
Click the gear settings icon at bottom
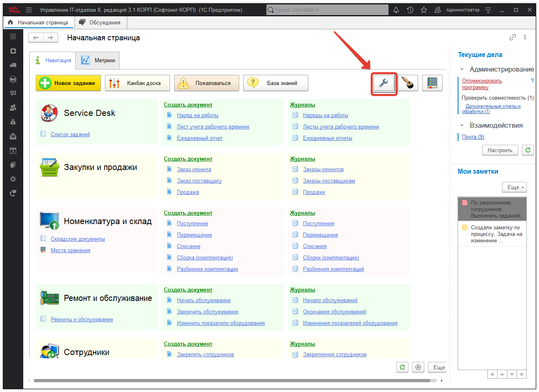pos(418,367)
